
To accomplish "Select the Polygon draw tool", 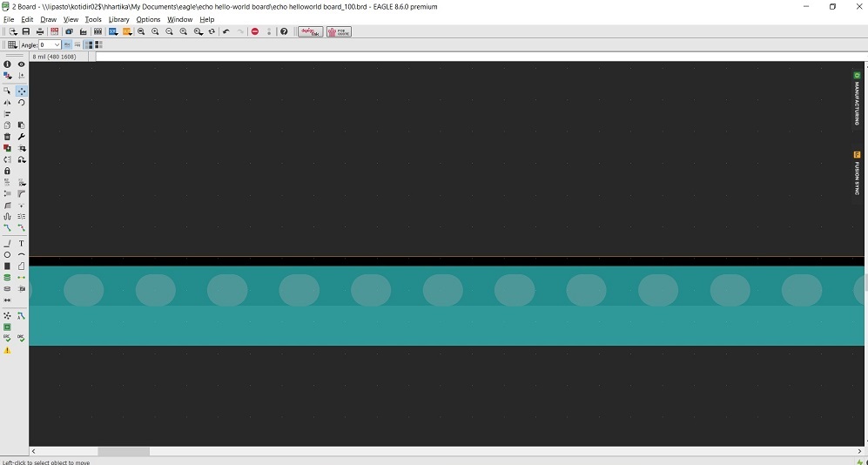I will coord(21,266).
